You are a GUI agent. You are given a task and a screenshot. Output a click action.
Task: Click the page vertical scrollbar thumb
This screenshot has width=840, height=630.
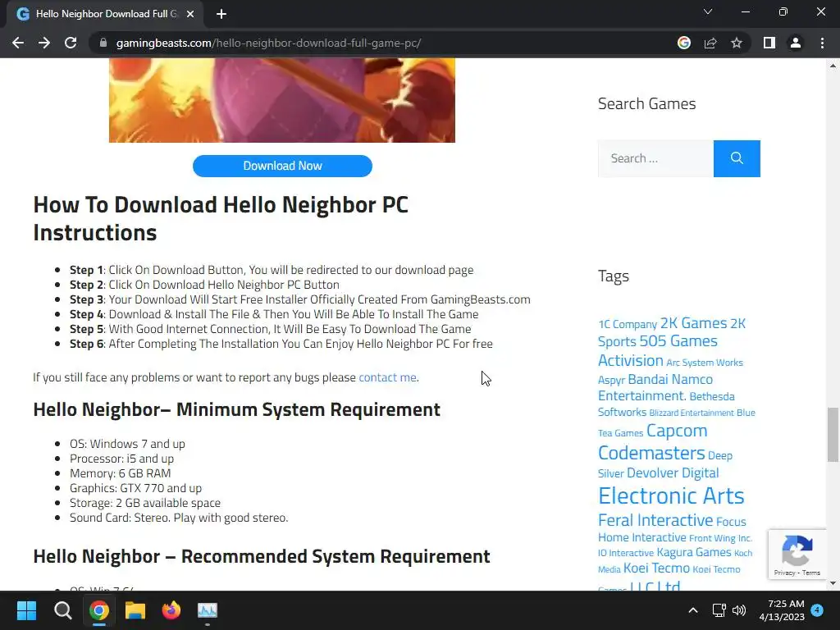click(x=833, y=435)
